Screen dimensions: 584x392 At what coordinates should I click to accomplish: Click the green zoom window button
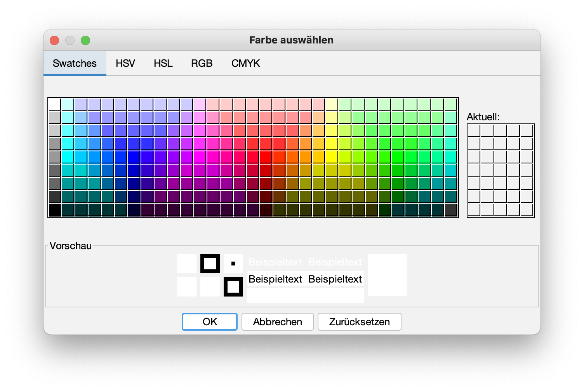(85, 40)
